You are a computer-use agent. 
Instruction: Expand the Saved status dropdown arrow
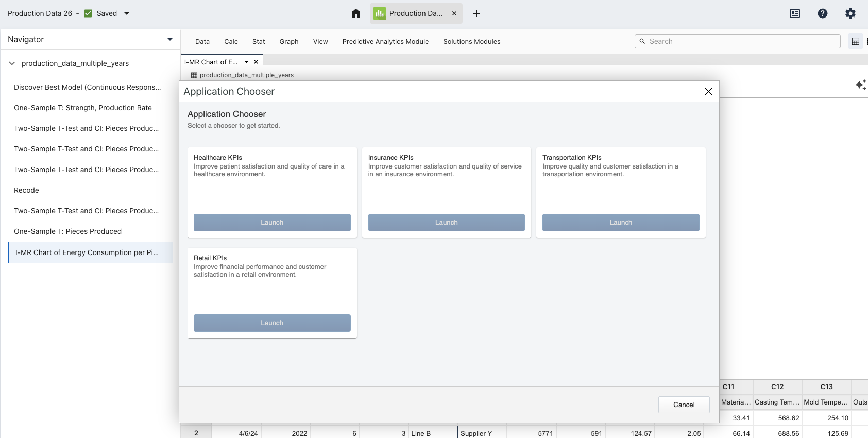pos(127,13)
